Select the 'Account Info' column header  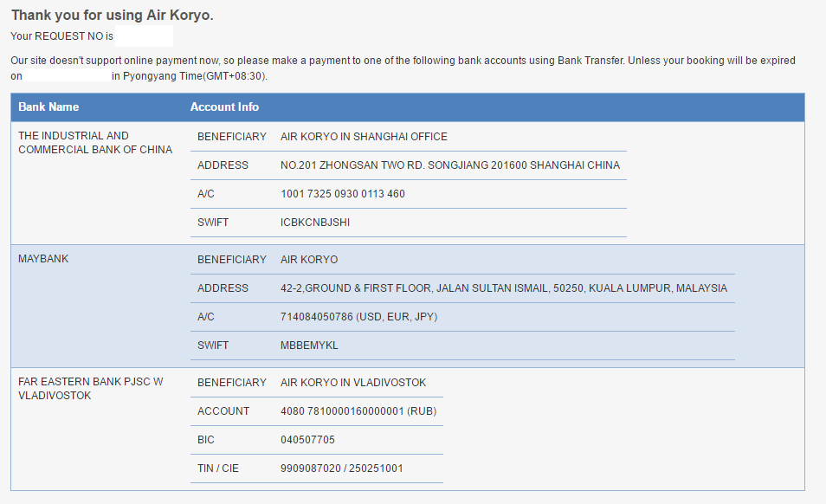224,107
